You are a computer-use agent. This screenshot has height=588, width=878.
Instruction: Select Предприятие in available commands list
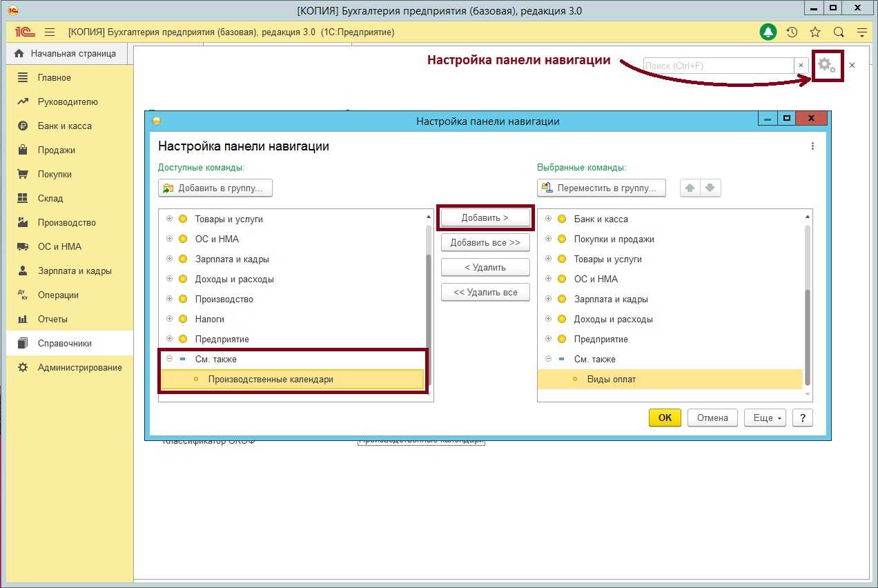click(222, 339)
